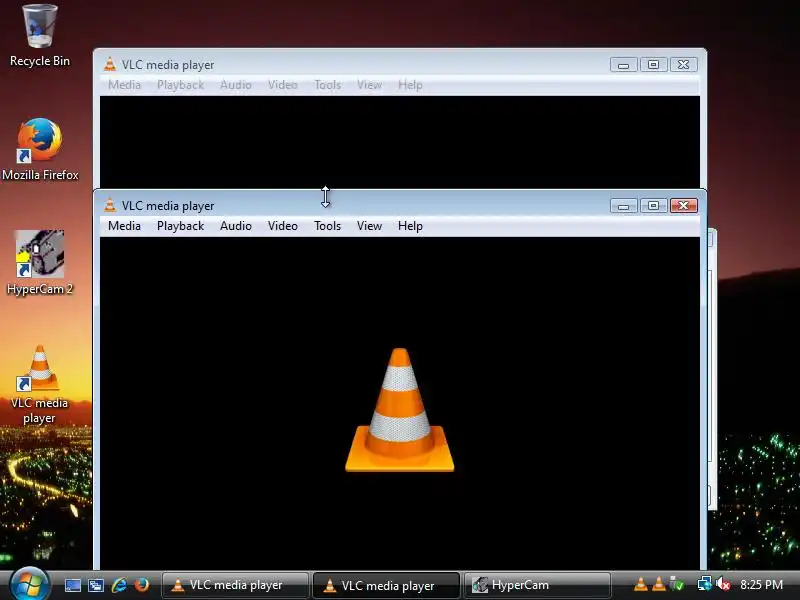This screenshot has height=600, width=800.
Task: Switch to first VLC media player taskbar button
Action: pos(235,585)
